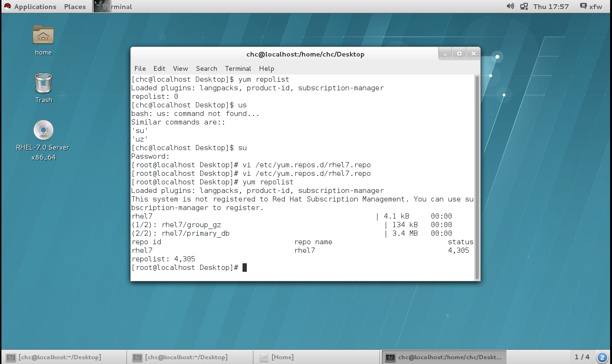Open the Trash desktop icon
Viewport: 612px width, 364px height.
coord(43,83)
